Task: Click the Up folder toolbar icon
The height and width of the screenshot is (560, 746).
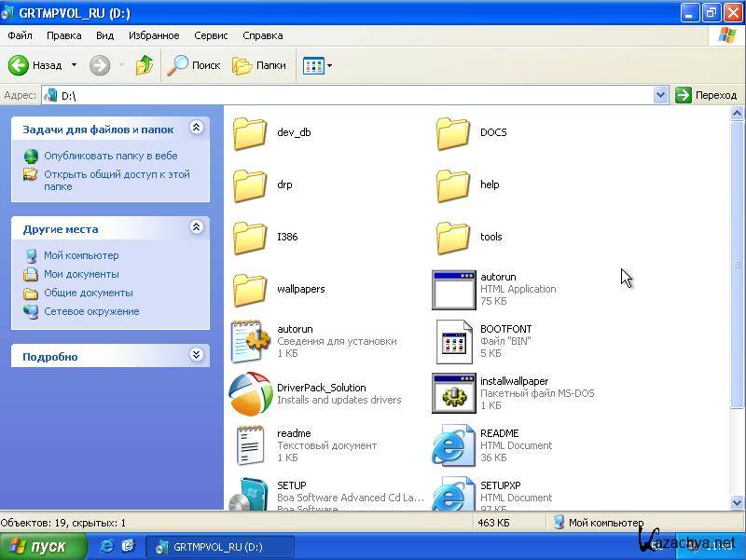Action: (144, 65)
